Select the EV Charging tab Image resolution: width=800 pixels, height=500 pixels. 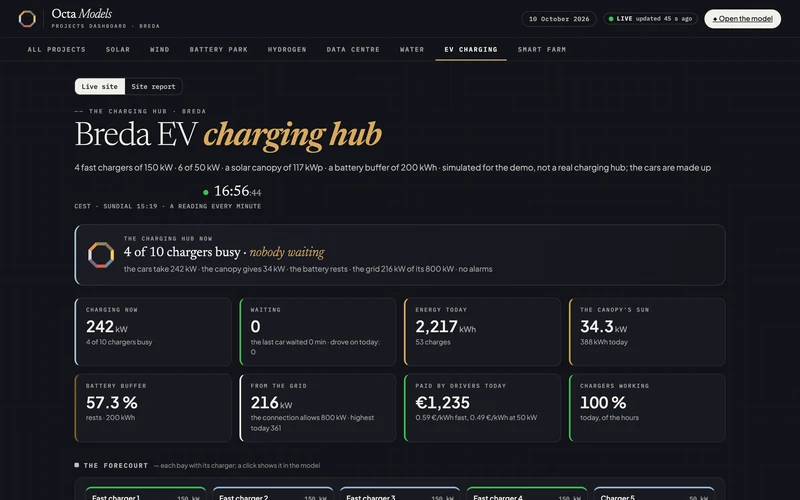471,49
